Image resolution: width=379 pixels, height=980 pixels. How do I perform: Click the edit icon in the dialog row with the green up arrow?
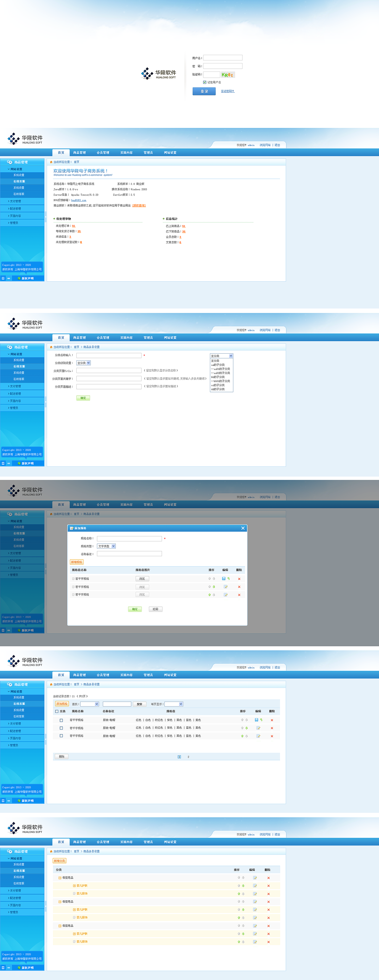tap(226, 595)
